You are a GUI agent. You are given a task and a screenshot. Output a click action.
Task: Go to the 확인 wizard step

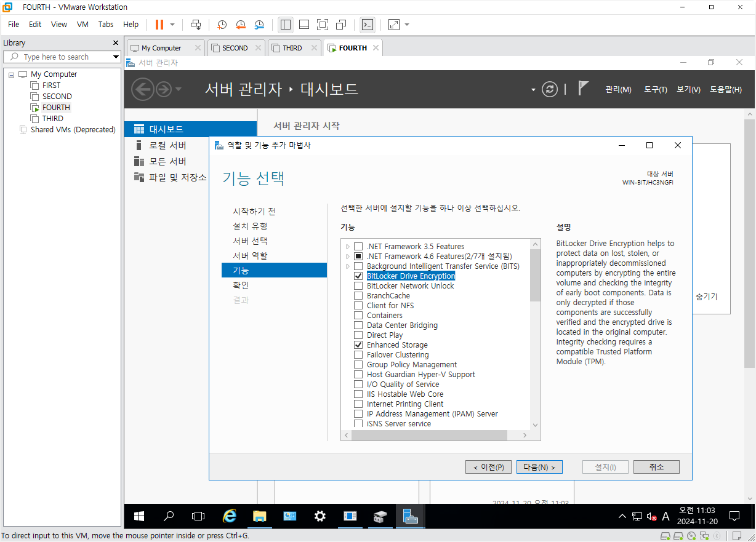point(241,285)
